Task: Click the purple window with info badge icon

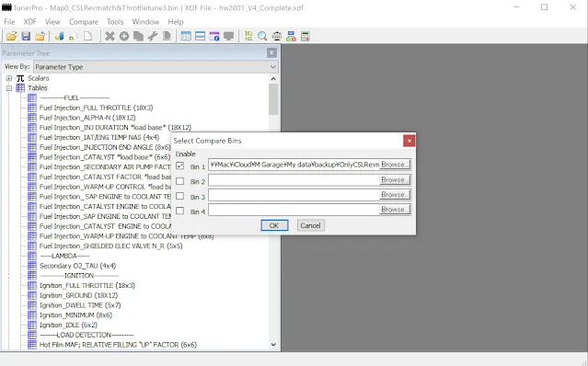Action: click(x=214, y=36)
